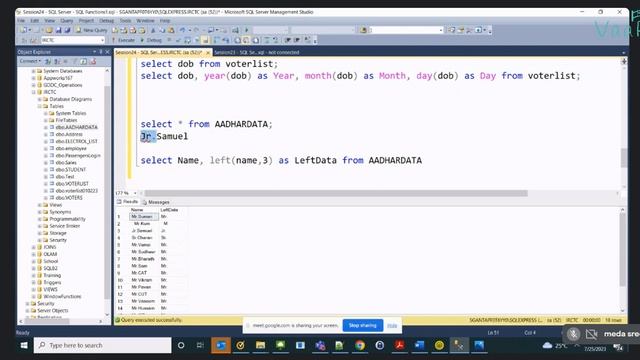
Task: Expand the dbo.AADHARDATA table node
Action: pyautogui.click(x=46, y=127)
